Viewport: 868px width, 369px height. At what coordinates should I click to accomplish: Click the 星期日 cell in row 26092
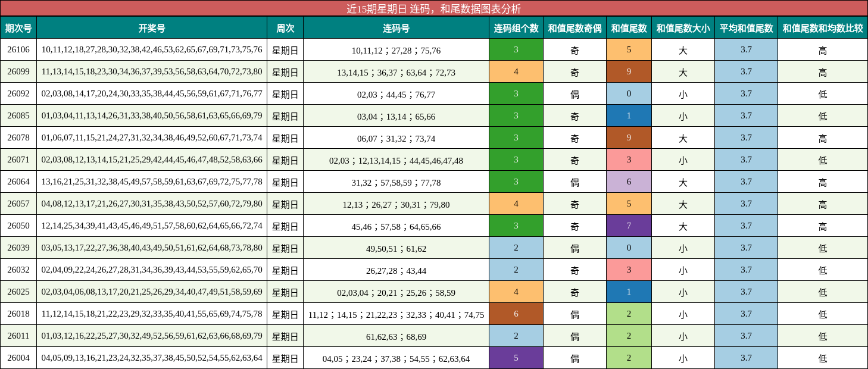(285, 93)
